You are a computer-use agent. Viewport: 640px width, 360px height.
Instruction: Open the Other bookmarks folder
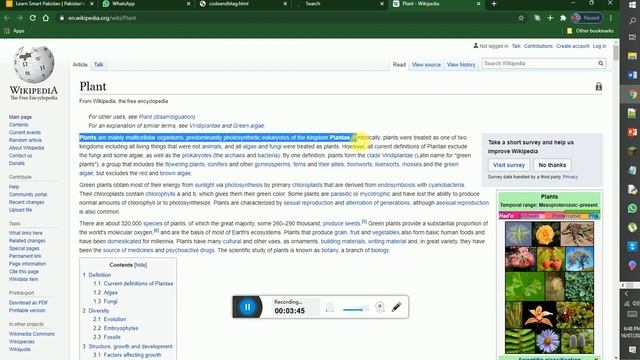(590, 31)
